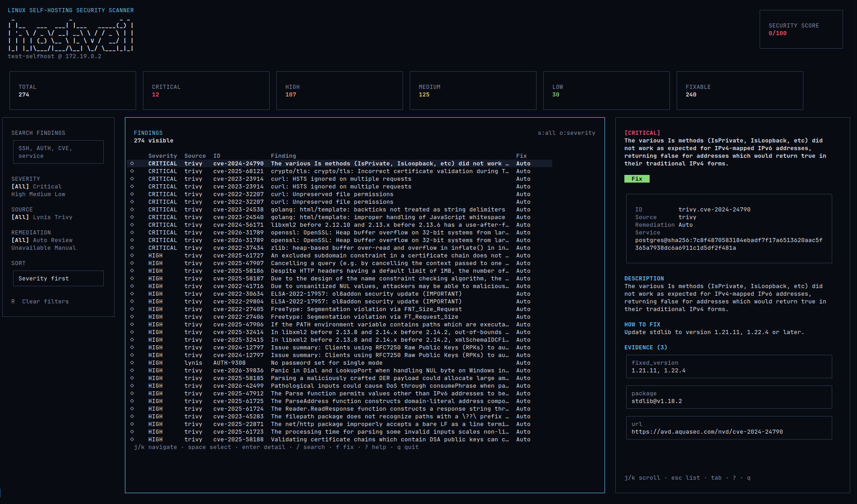Screen dimensions: 857x504
Task: Select diamond marker for cve-2025-47912 row
Action: [x=132, y=394]
